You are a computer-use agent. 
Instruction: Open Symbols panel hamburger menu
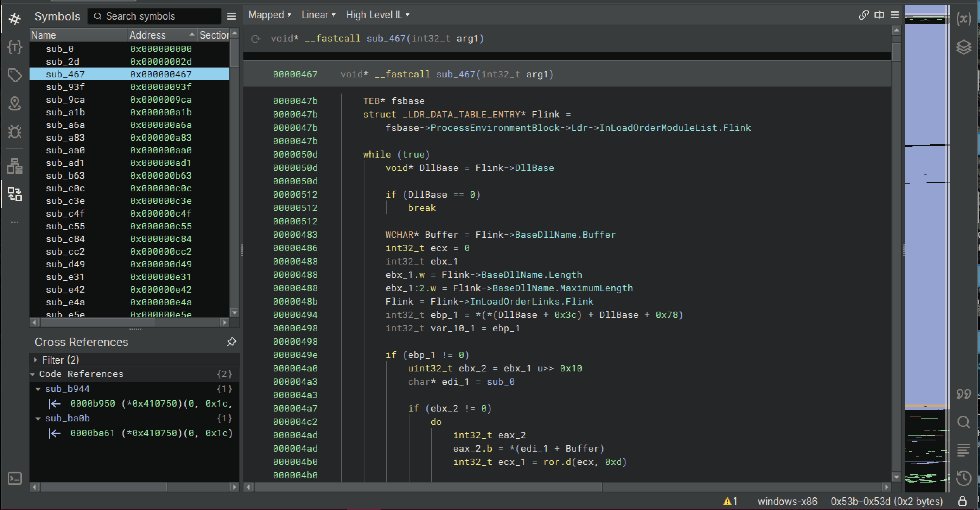pos(231,16)
